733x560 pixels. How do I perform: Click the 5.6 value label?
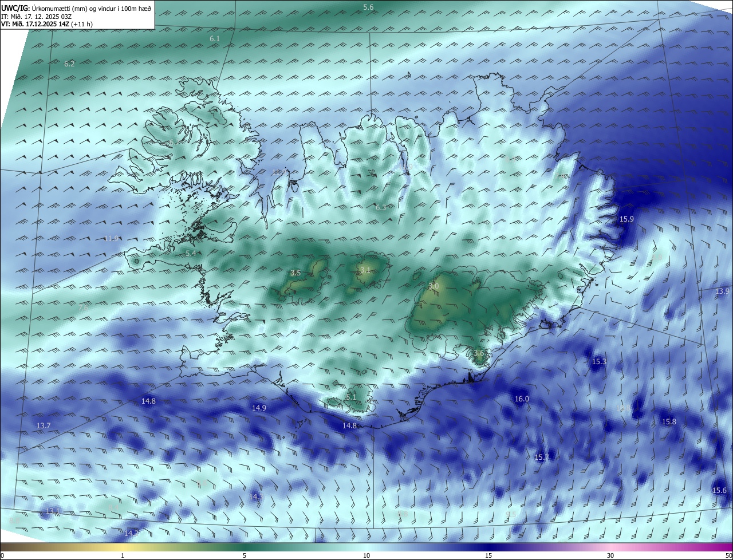pyautogui.click(x=368, y=7)
